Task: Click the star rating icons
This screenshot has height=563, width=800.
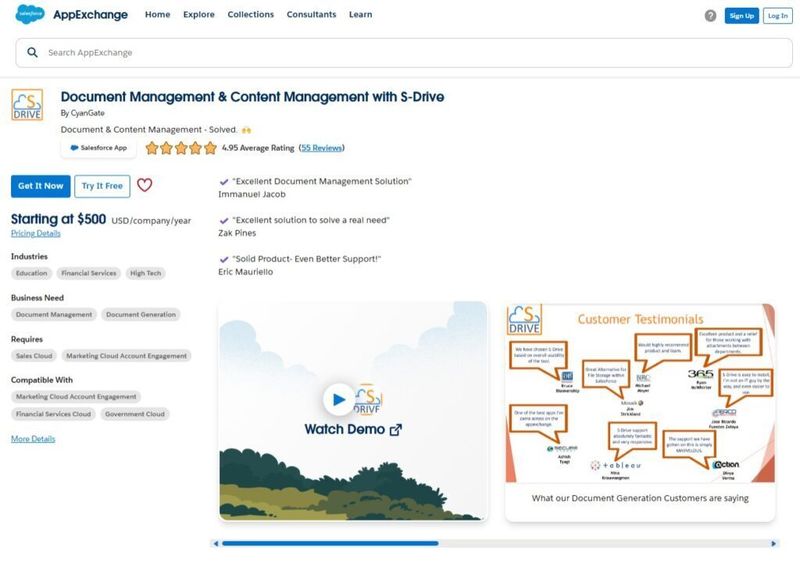Action: (x=181, y=148)
